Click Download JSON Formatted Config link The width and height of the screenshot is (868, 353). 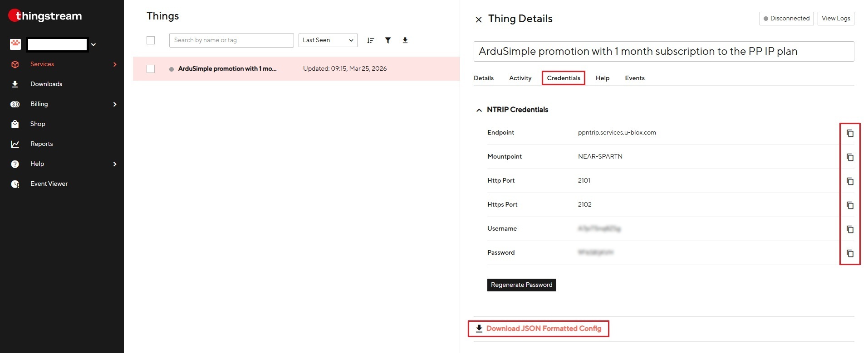coord(543,329)
